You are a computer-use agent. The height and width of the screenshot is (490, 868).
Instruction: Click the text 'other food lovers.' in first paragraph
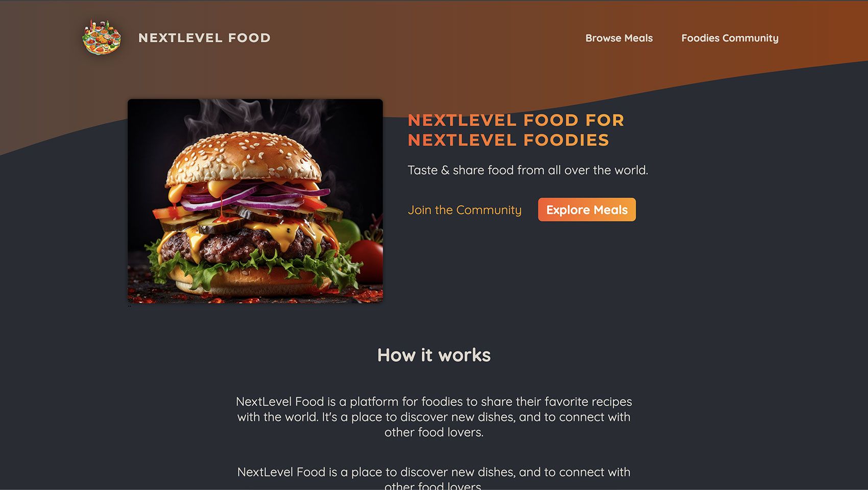pyautogui.click(x=434, y=432)
